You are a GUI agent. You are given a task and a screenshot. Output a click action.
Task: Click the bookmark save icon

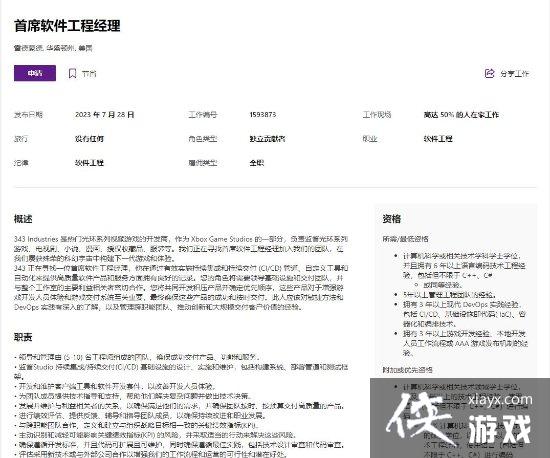[72, 73]
